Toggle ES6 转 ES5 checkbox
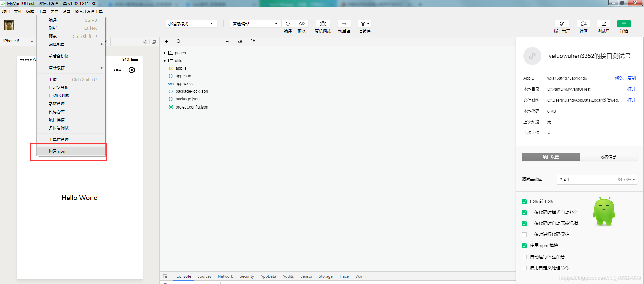 pos(524,202)
